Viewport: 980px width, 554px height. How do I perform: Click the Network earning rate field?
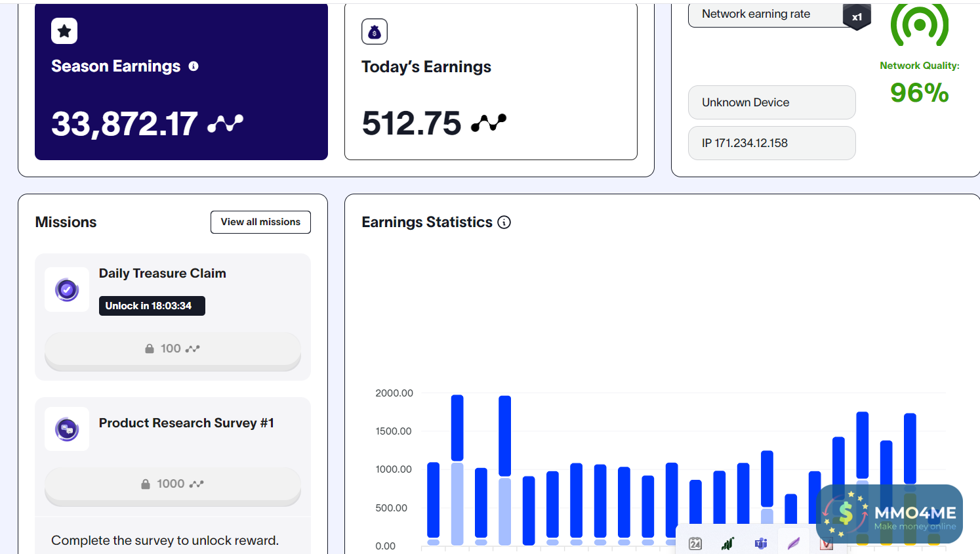[x=771, y=14]
